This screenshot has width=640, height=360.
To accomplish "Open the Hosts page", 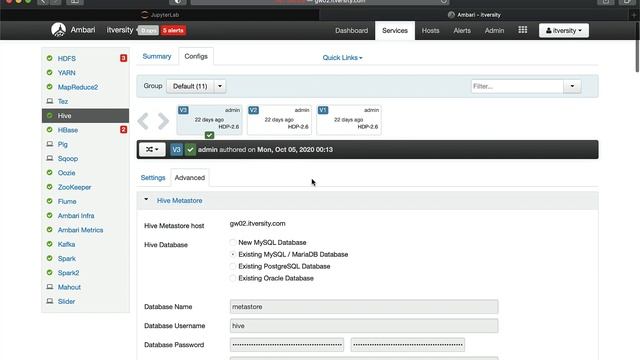I will [430, 31].
